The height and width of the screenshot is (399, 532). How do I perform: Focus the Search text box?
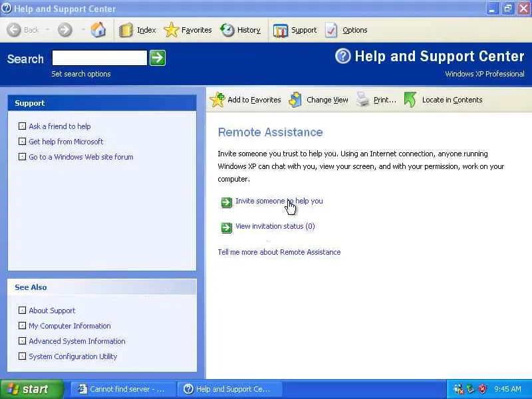coord(99,58)
